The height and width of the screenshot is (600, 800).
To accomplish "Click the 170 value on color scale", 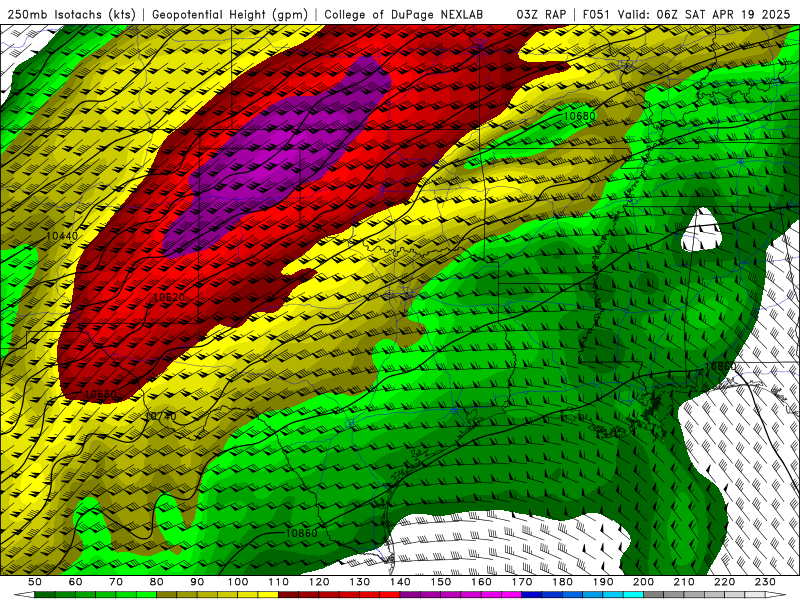I will (x=522, y=582).
